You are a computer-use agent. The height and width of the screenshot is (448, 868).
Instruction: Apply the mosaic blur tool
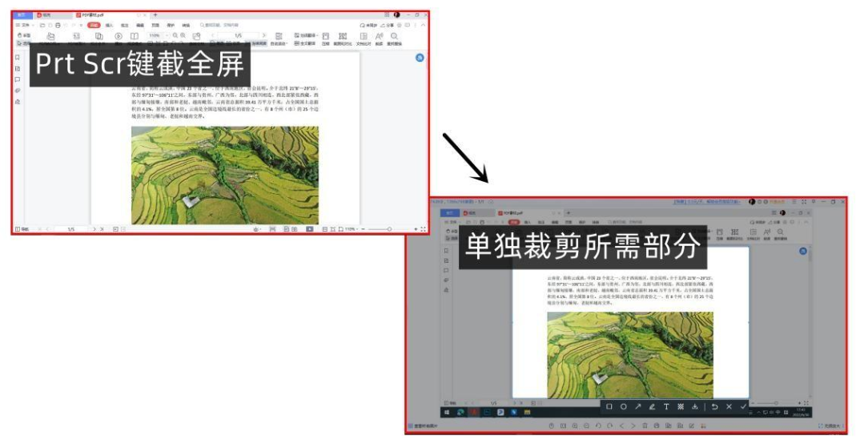click(x=681, y=407)
